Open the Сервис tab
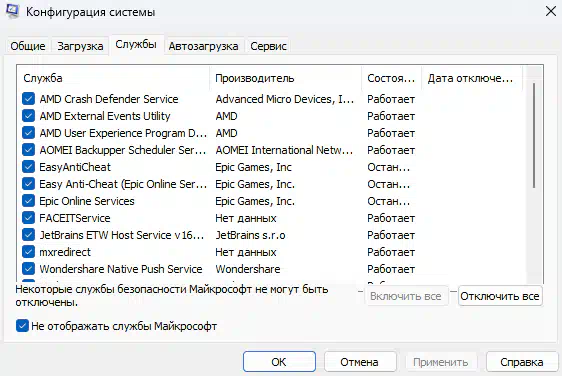Screen dimensions: 562x376 coord(268,46)
